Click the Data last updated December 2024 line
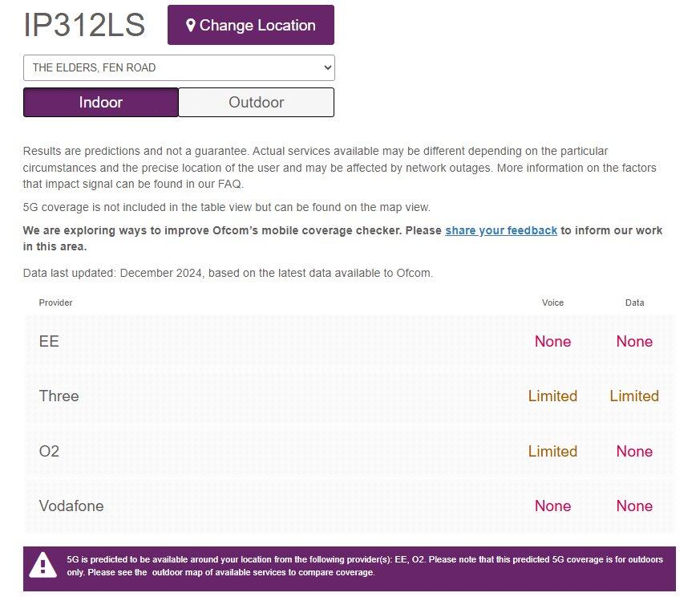 228,274
